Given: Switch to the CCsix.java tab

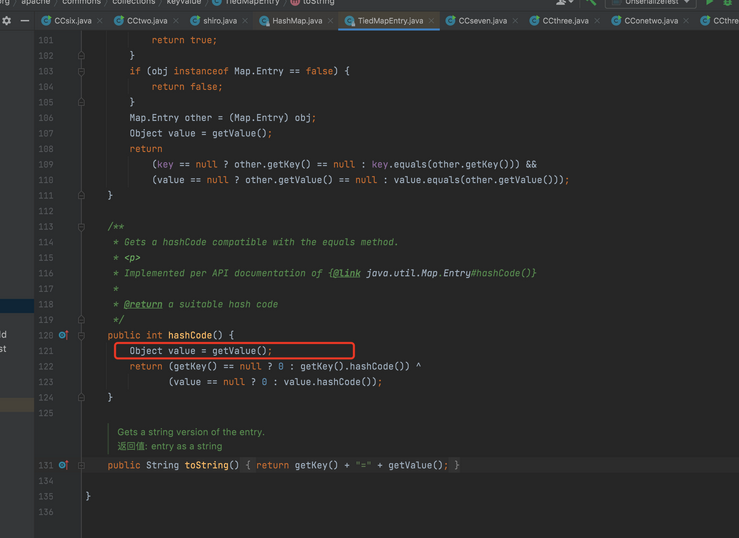Looking at the screenshot, I should pos(73,21).
